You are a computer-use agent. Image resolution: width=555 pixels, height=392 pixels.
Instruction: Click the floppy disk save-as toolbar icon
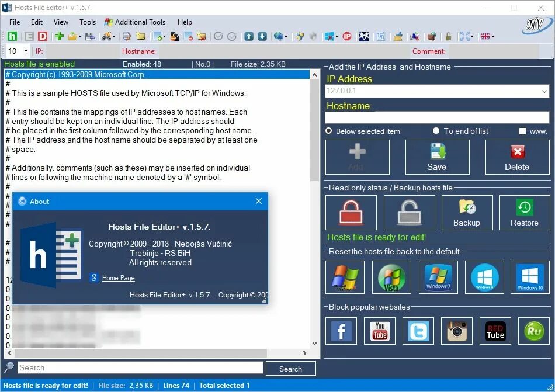[90, 36]
